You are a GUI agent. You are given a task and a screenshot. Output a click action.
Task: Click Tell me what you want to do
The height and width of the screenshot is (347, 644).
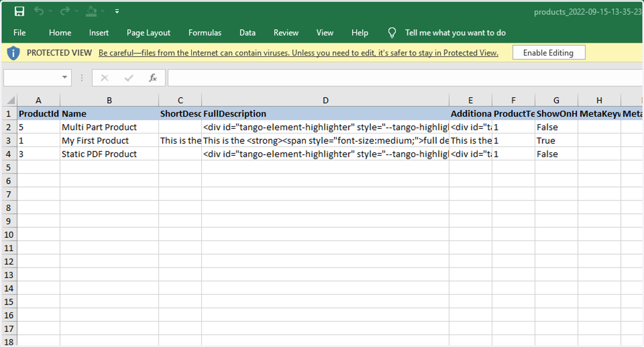click(x=455, y=33)
